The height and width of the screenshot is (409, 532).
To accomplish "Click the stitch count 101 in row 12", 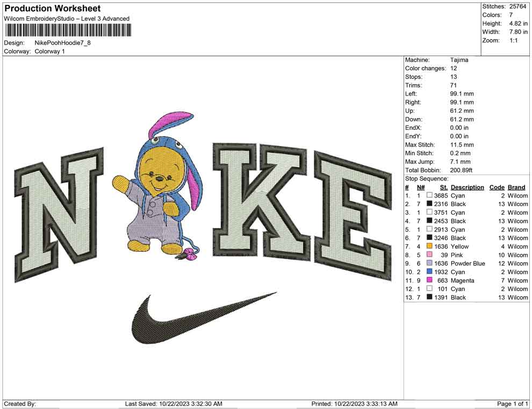I will [x=443, y=289].
